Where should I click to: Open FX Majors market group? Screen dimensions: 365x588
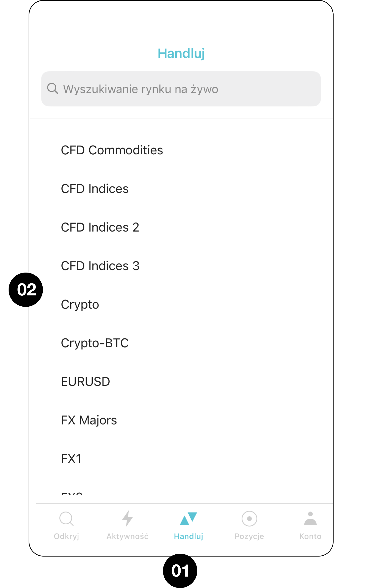(89, 420)
